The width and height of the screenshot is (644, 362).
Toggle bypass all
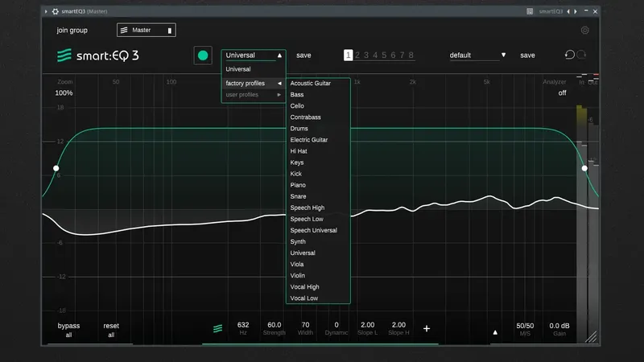(x=68, y=330)
